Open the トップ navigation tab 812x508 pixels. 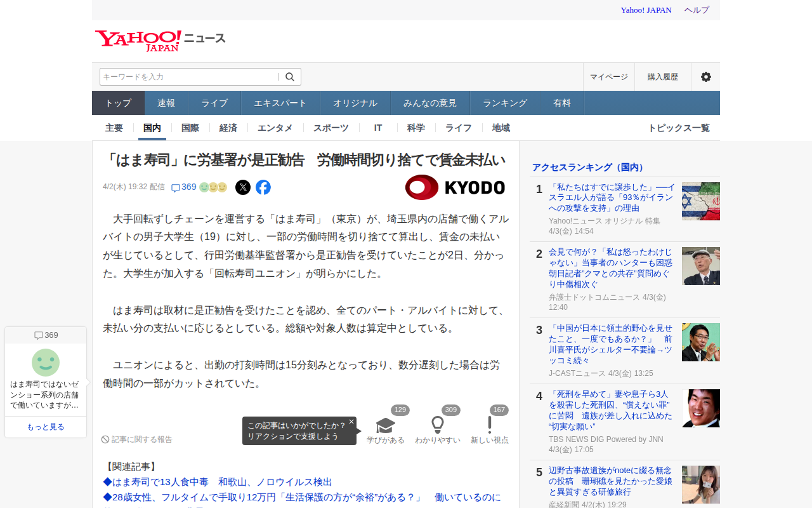click(118, 103)
